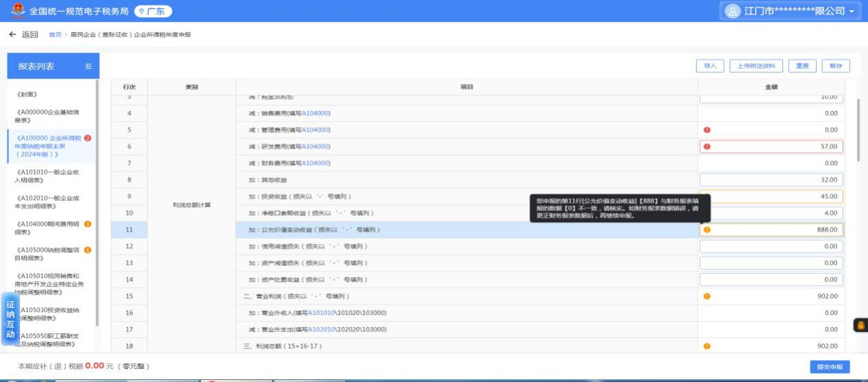The image size is (868, 382).
Task: Click the 首页 breadcrumb link
Action: click(55, 35)
